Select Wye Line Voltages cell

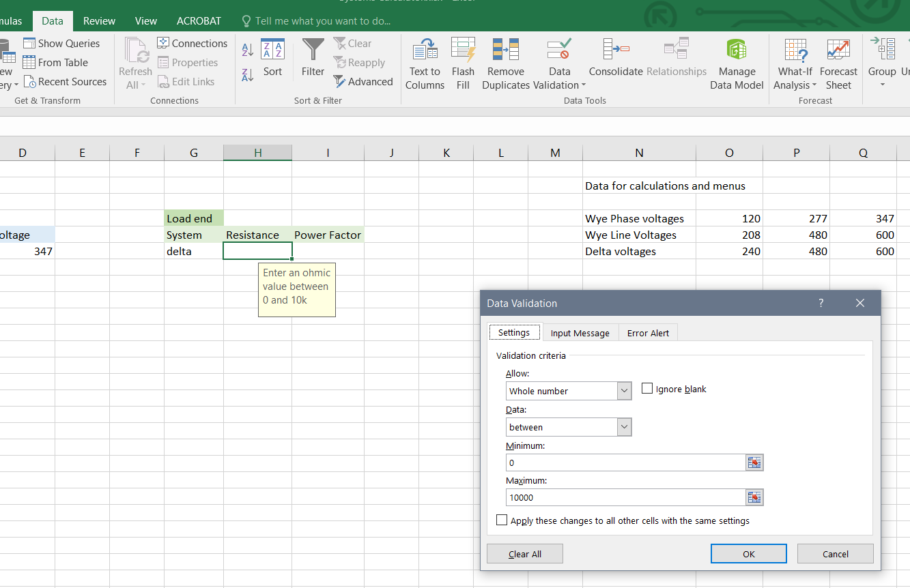click(x=639, y=235)
